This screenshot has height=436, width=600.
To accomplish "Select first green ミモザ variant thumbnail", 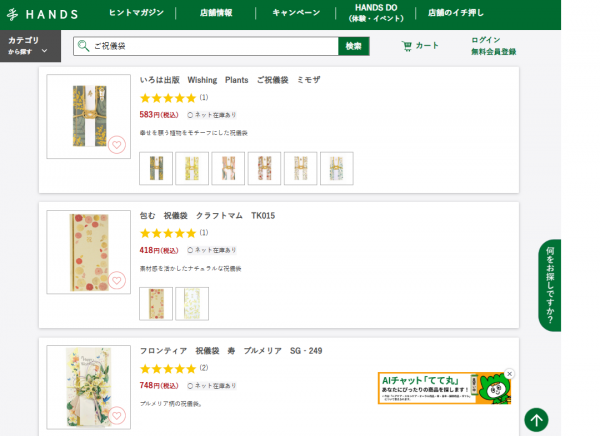I will [156, 168].
